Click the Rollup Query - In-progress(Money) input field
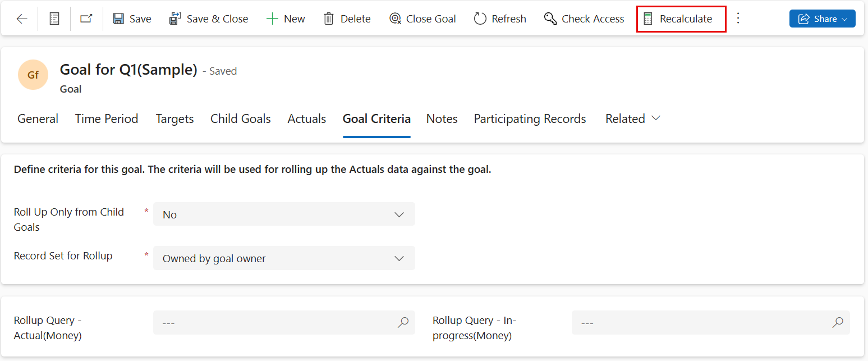868x361 pixels. coord(711,323)
